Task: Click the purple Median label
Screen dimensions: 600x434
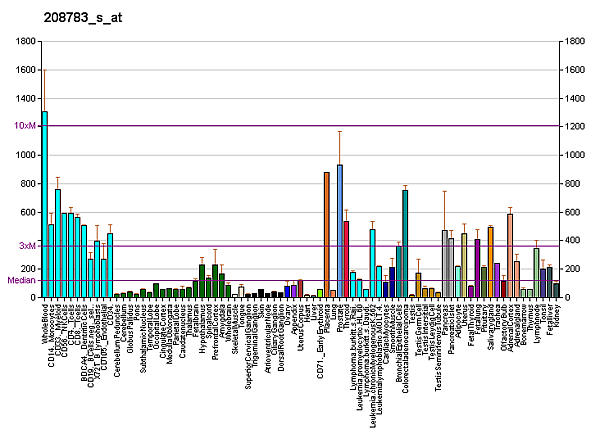Action: [22, 281]
